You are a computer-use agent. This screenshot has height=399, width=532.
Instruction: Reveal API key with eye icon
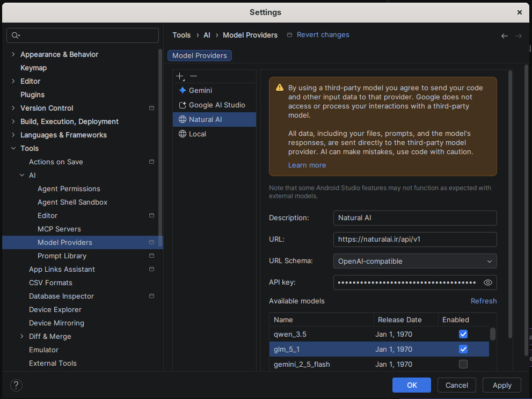488,282
